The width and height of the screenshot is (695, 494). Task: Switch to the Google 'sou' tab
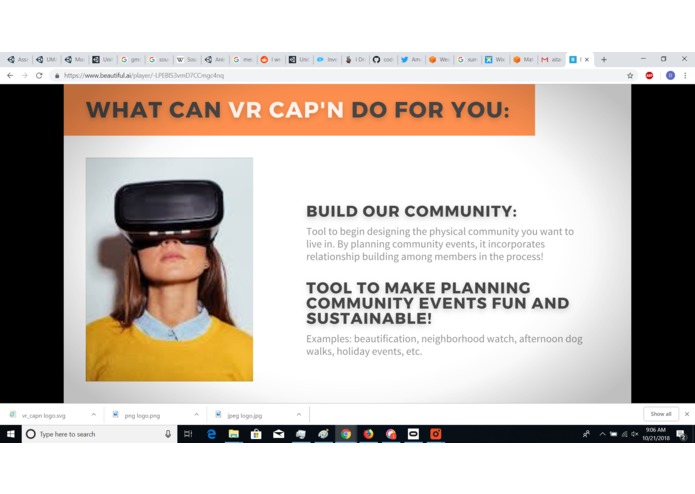[159, 59]
